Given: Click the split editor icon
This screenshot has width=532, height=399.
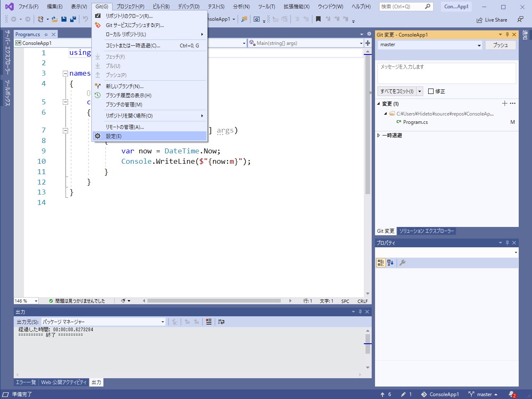Looking at the screenshot, I should tap(368, 43).
